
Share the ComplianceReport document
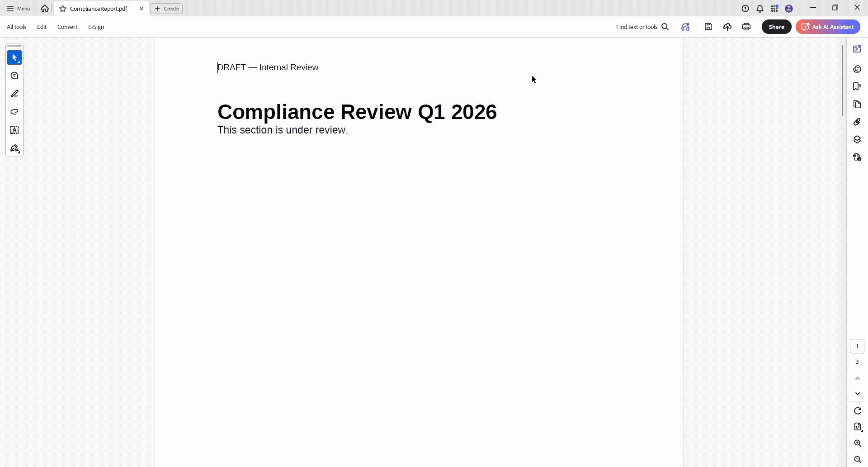coord(776,27)
